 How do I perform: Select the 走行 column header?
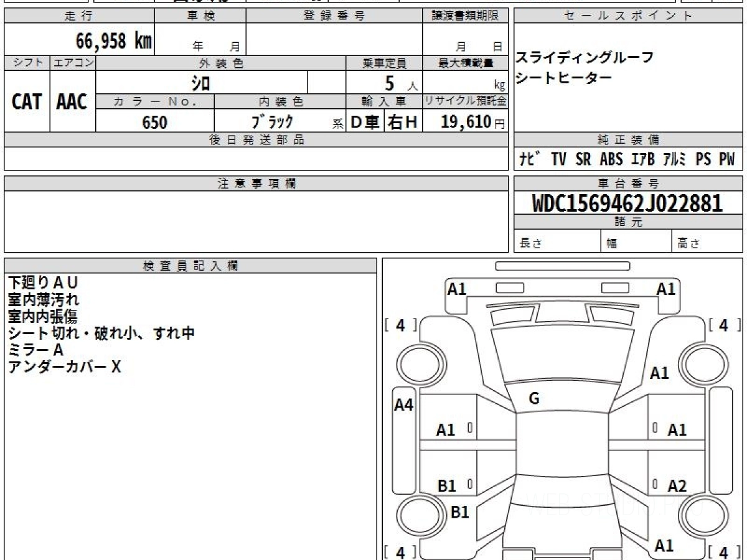[x=79, y=16]
